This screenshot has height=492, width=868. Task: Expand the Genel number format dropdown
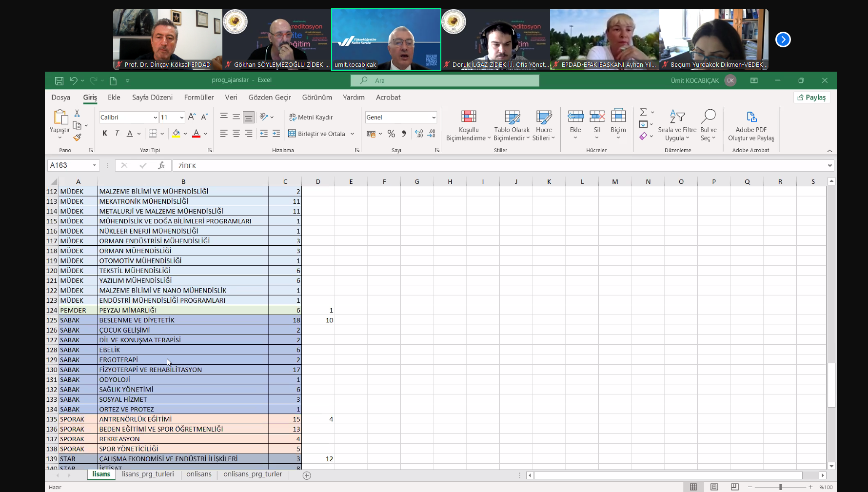pyautogui.click(x=433, y=118)
